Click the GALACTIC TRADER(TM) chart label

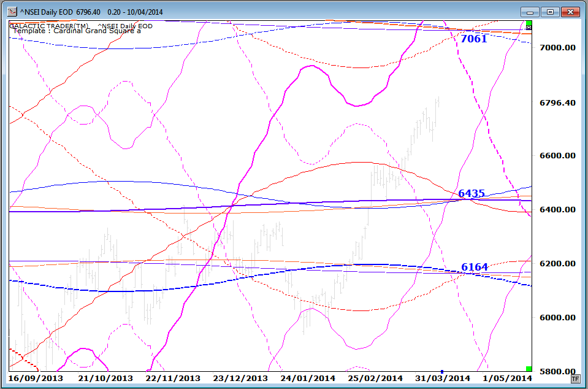click(49, 26)
